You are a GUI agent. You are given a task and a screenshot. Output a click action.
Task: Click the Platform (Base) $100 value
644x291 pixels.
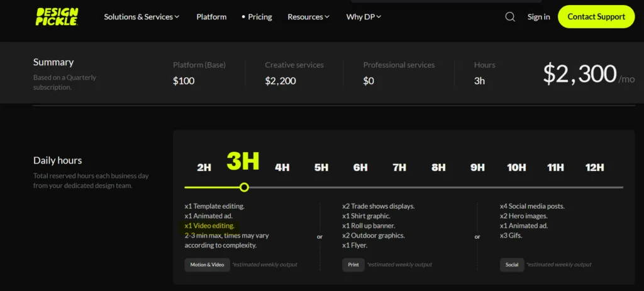click(184, 81)
